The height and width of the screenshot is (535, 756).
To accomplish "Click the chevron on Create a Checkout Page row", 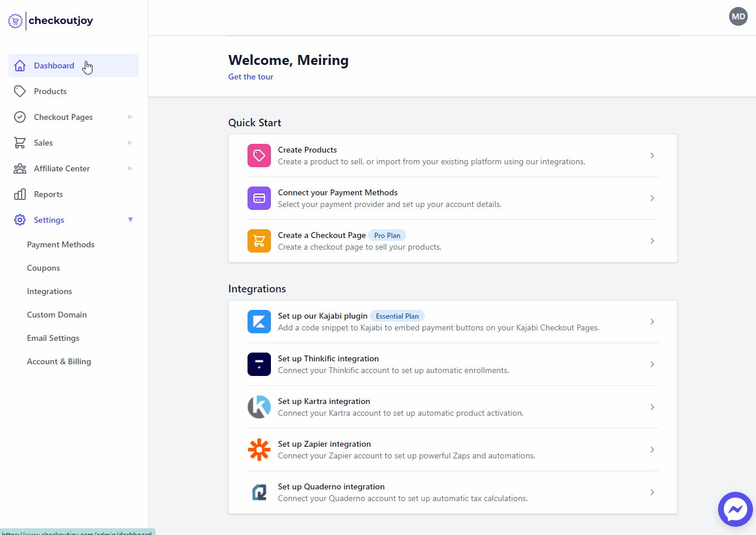I will tap(652, 241).
